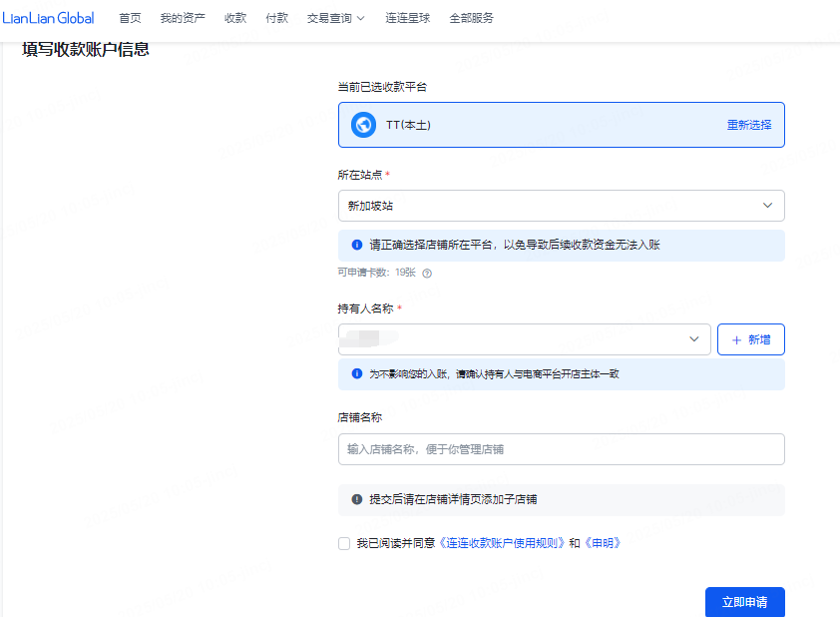Image resolution: width=840 pixels, height=617 pixels.
Task: Open 我的资产 in the navigation bar
Action: 183,18
